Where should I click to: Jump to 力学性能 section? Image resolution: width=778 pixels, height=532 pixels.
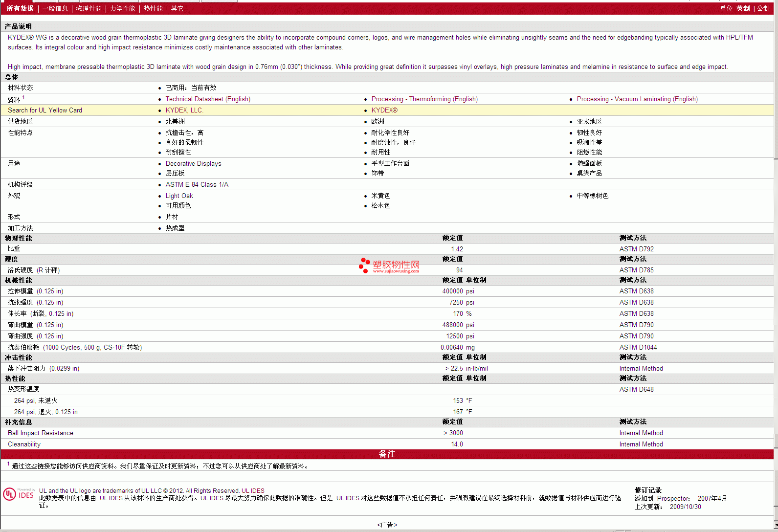click(122, 9)
